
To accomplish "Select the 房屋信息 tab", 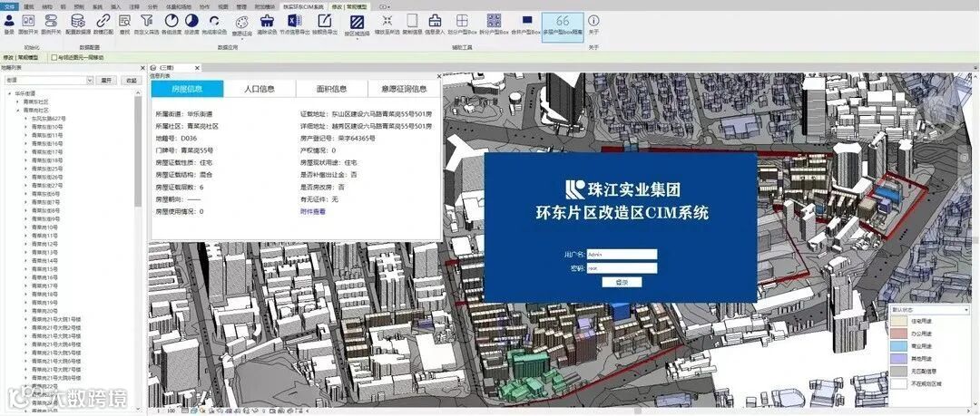I will pyautogui.click(x=187, y=89).
